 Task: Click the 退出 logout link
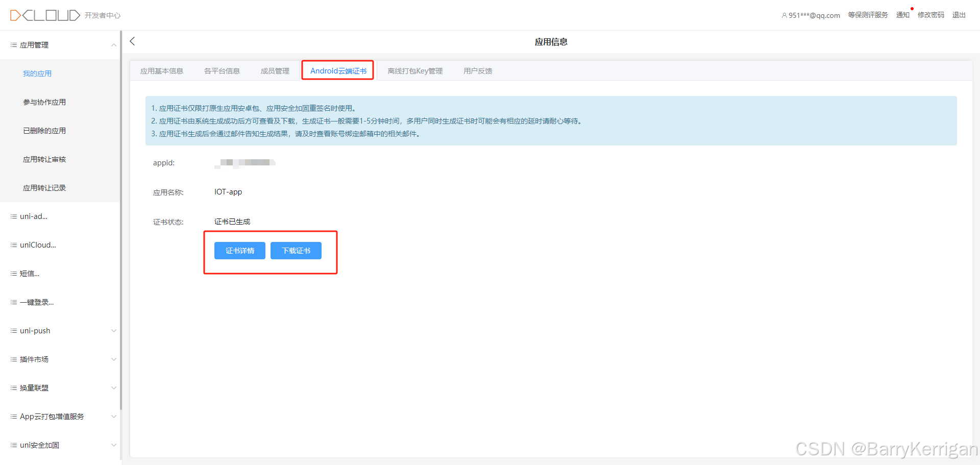(x=959, y=15)
